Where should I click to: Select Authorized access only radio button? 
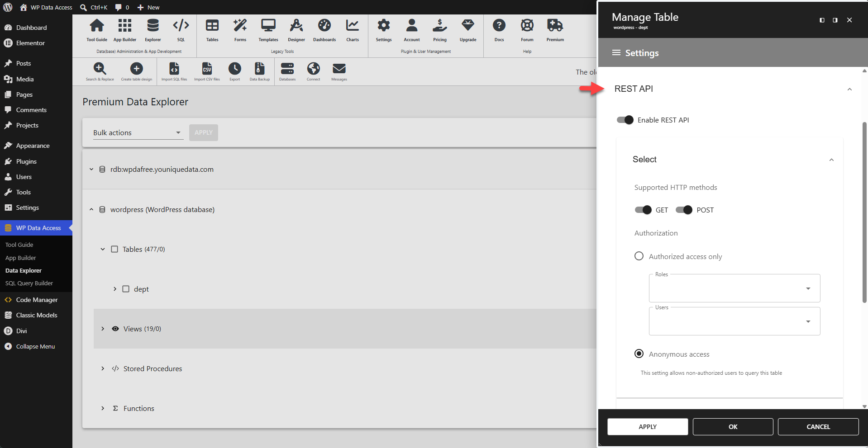639,256
